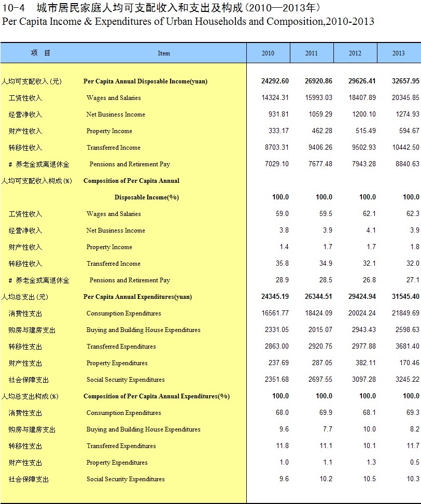This screenshot has height=504, width=421.
Task: Click 'Per Capita Annual Expenditures(yuan)' row label
Action: point(137,297)
